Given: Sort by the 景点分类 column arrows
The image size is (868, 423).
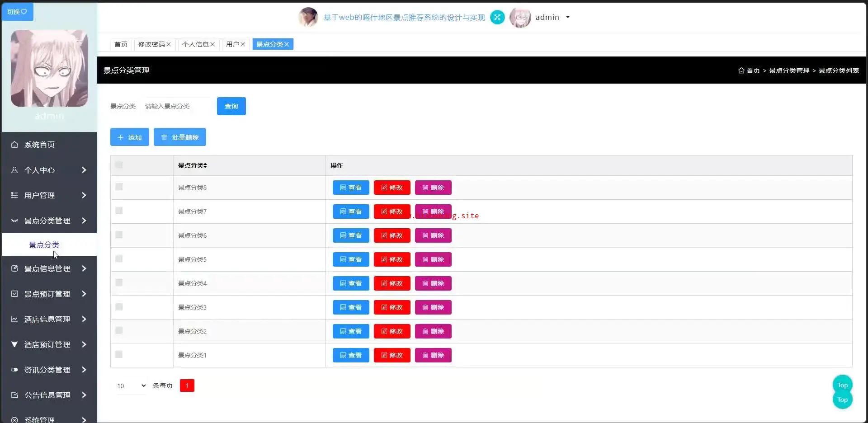Looking at the screenshot, I should (205, 165).
